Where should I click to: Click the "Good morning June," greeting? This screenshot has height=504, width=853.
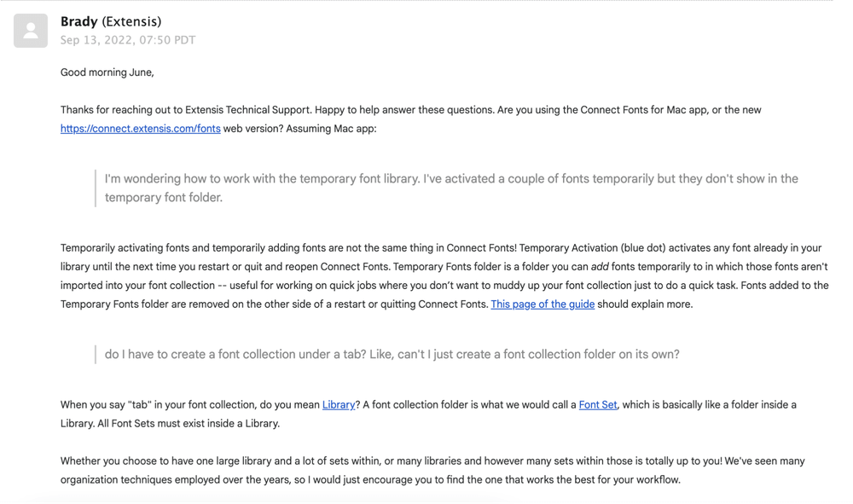tap(107, 72)
